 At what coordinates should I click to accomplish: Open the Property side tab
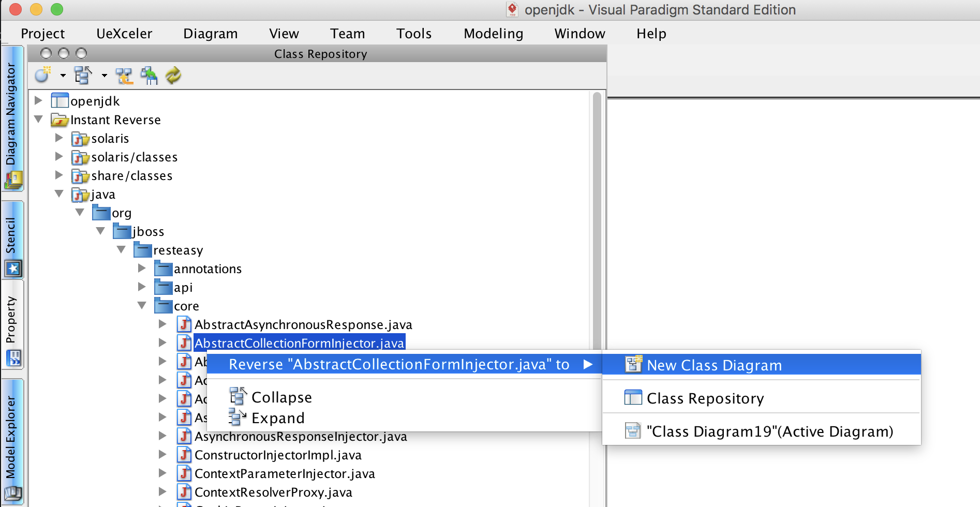pos(13,325)
